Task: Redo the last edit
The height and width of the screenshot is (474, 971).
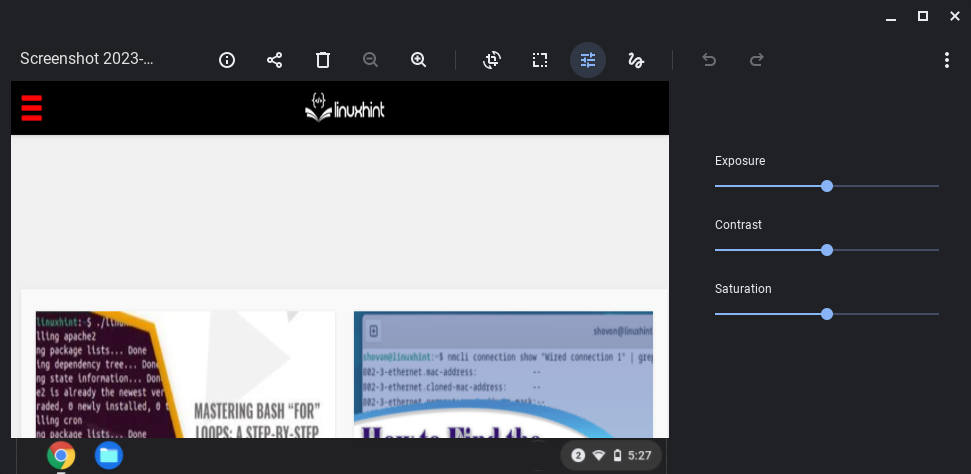Action: point(757,60)
